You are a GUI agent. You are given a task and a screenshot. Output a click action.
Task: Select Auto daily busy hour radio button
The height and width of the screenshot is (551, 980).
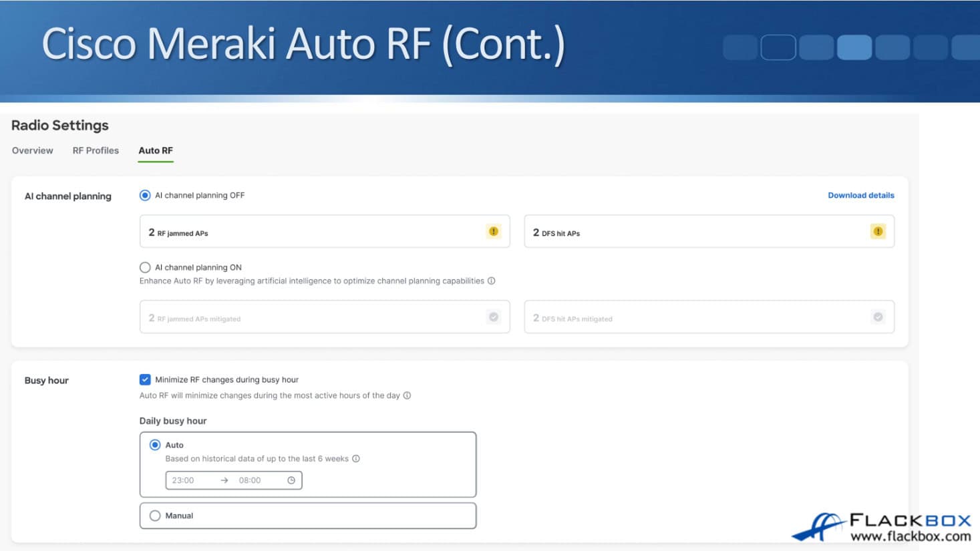(x=155, y=445)
